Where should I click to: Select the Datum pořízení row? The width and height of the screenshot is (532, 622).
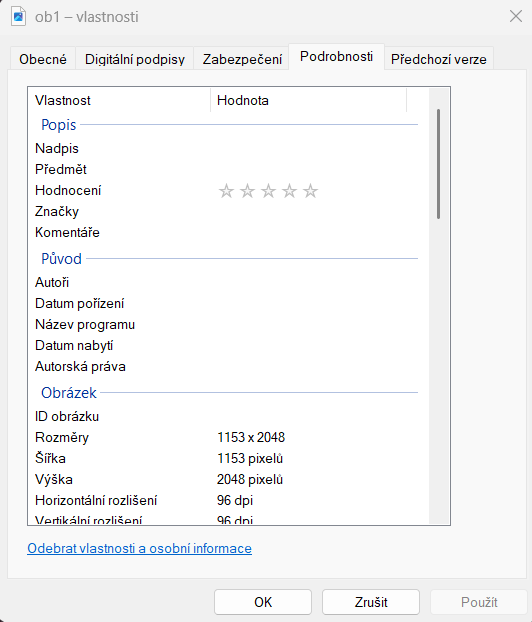pos(223,303)
